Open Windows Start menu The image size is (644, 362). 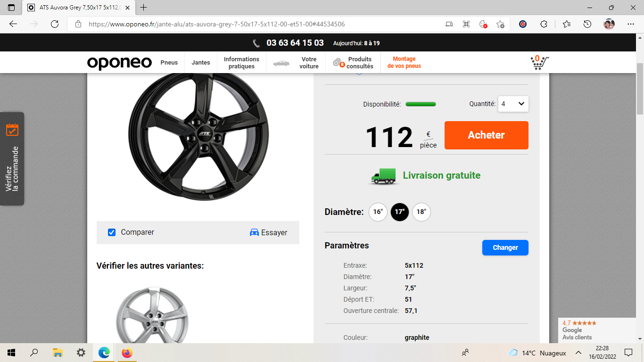pyautogui.click(x=11, y=353)
